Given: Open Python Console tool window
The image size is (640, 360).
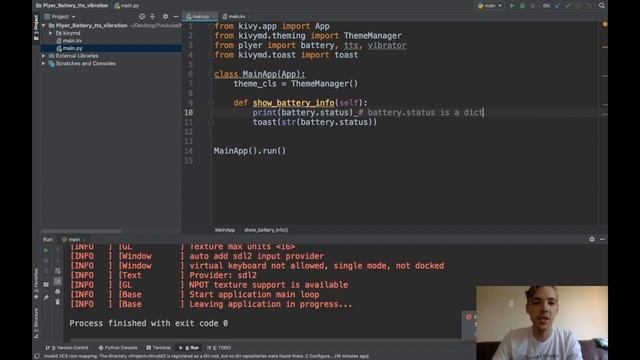Looking at the screenshot, I should (x=118, y=348).
